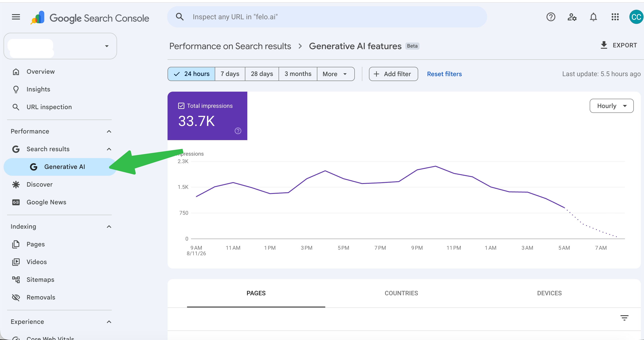644x340 pixels.
Task: Open the Google apps grid
Action: tap(615, 17)
